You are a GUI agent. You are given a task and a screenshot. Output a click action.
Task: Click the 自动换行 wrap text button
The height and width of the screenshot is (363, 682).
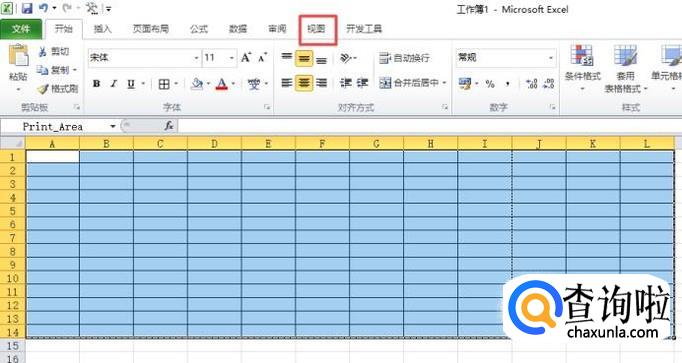[405, 58]
